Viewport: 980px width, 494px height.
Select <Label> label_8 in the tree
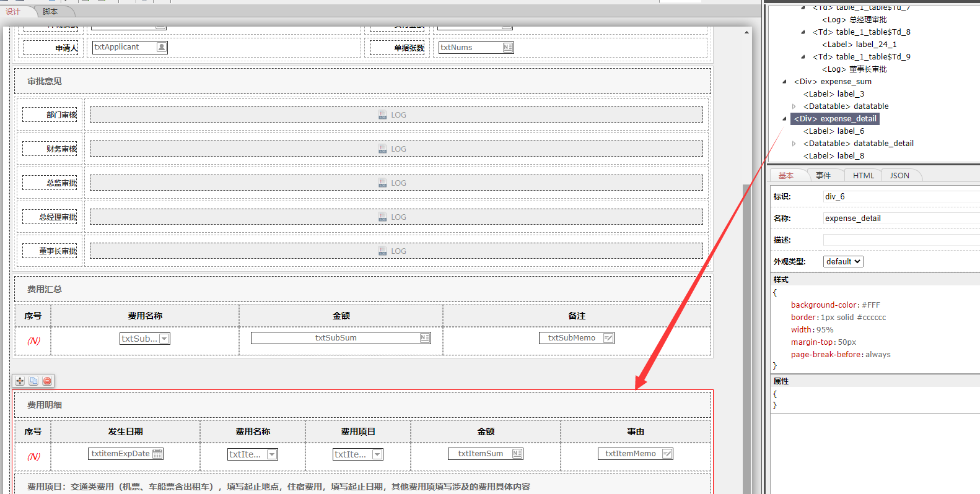point(834,156)
